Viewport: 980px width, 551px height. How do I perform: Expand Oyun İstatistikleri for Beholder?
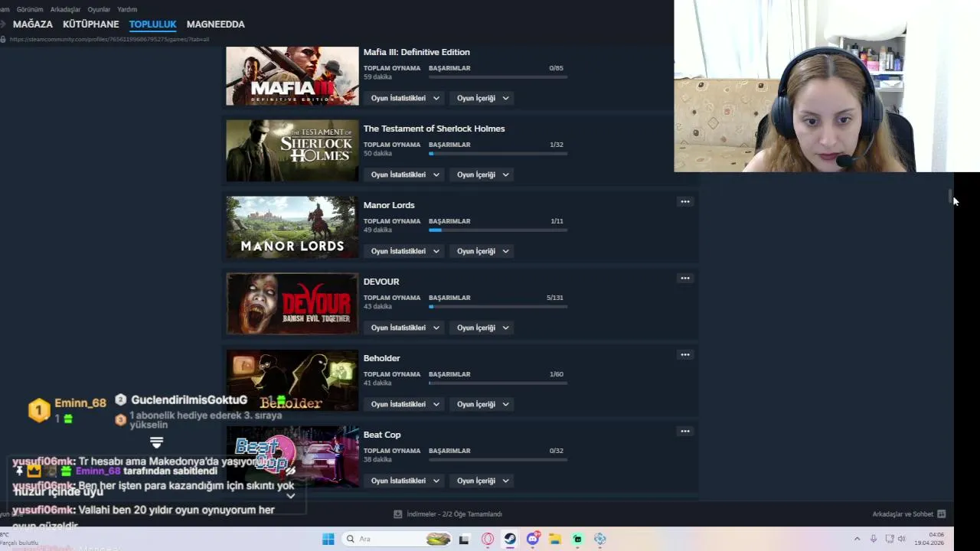(x=404, y=404)
